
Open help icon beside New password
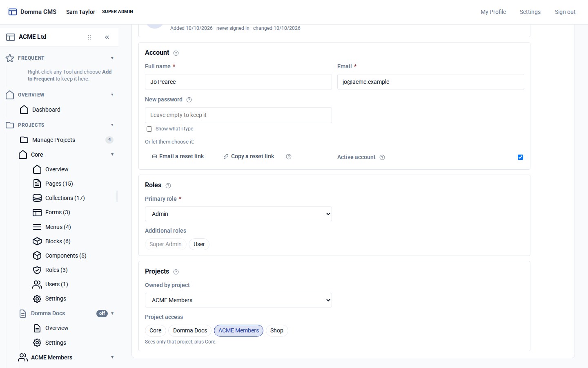pyautogui.click(x=189, y=100)
